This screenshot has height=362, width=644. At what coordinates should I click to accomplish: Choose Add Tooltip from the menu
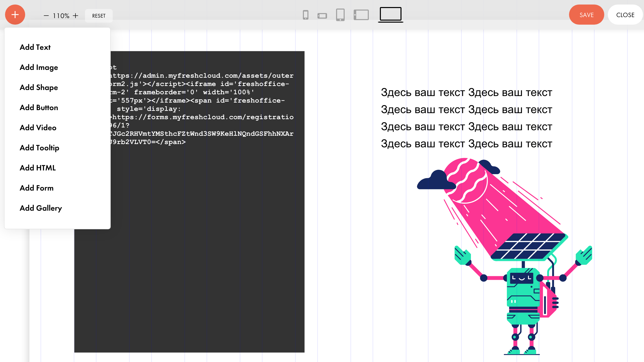click(x=39, y=148)
